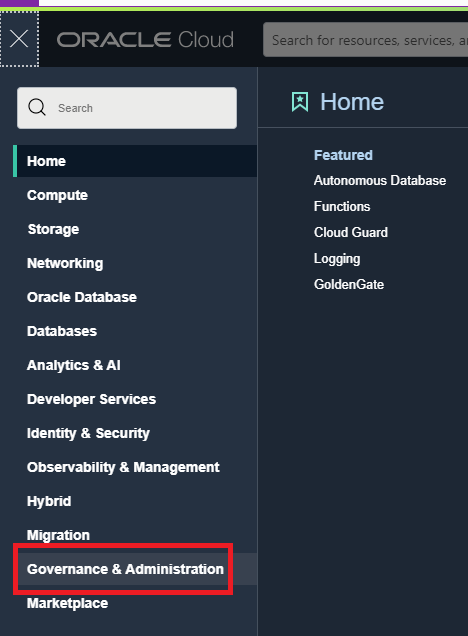Click the magnifier icon in menu search

point(36,108)
